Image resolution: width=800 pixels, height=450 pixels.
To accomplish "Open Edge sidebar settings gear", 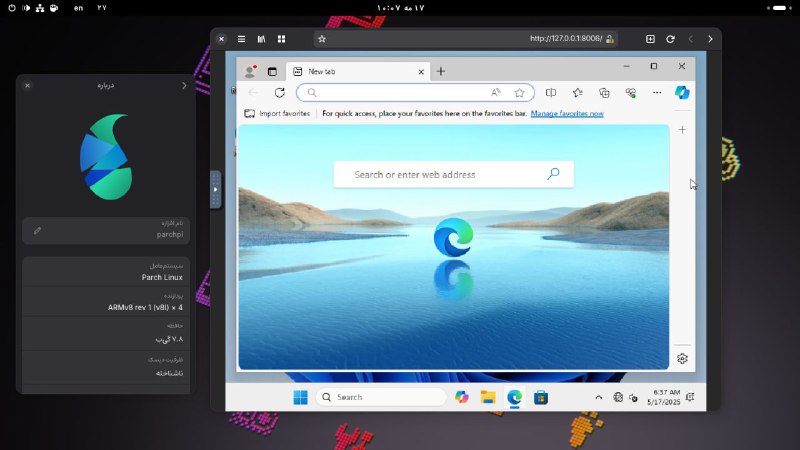I will pos(682,359).
